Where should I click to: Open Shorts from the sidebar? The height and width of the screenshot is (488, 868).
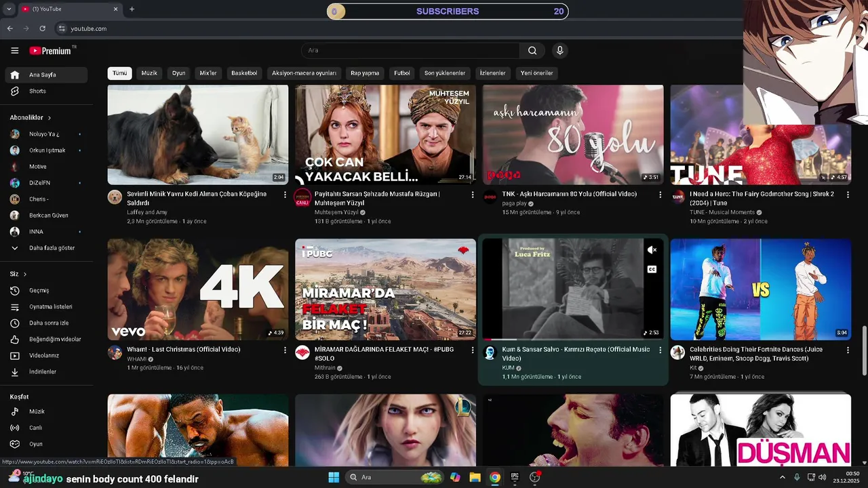pyautogui.click(x=46, y=91)
